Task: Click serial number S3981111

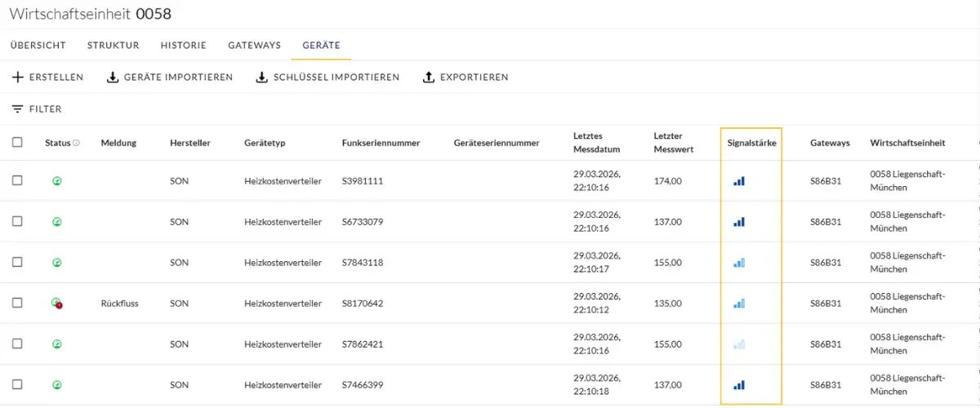Action: (363, 181)
